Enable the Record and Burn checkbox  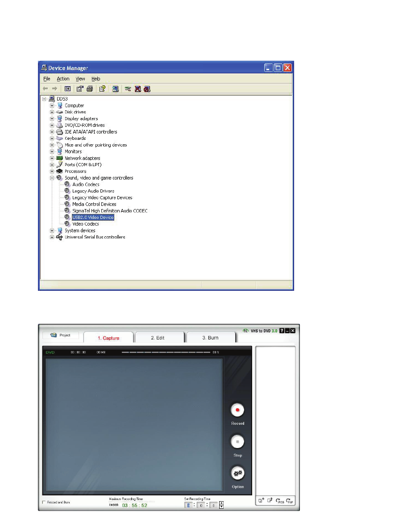44,502
